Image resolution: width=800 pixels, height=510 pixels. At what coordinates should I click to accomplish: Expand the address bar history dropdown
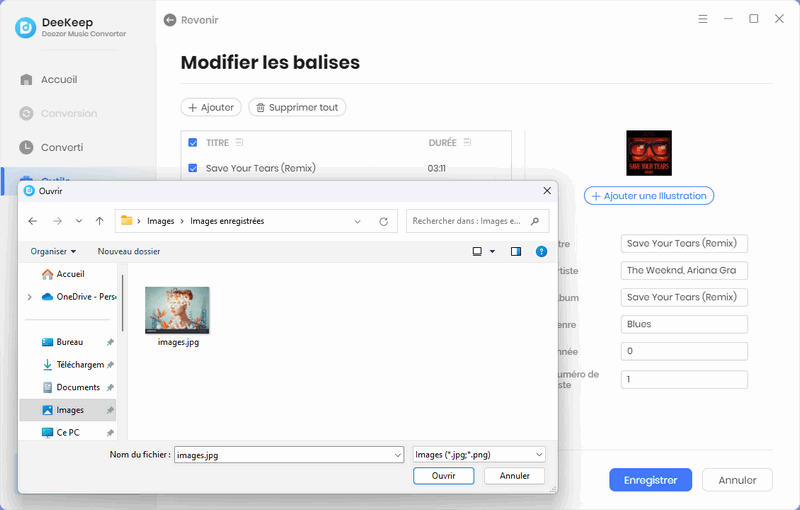358,221
